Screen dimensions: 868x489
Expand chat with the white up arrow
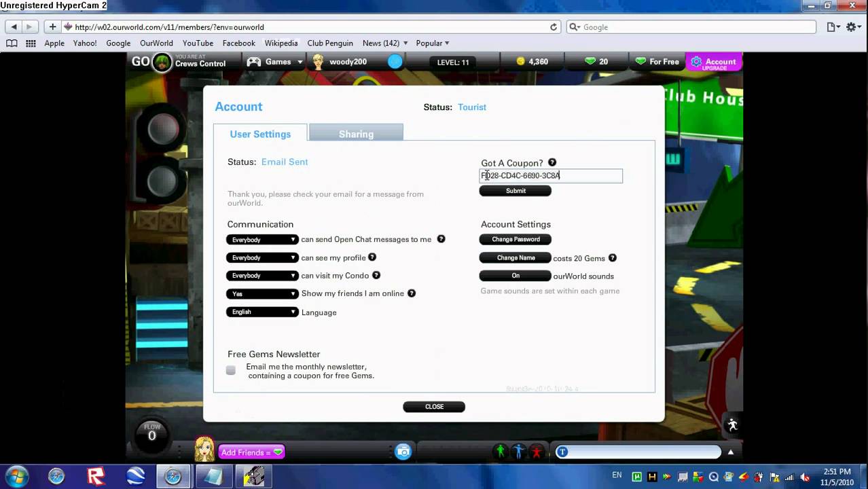click(731, 452)
